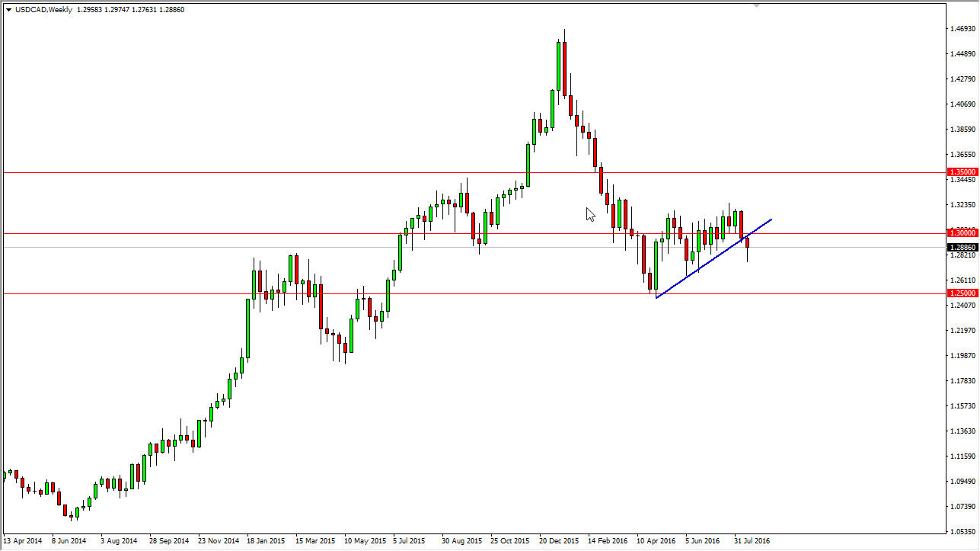Open the chart menu arrow beside USDCAD,Weekly
980x551 pixels.
click(x=8, y=10)
